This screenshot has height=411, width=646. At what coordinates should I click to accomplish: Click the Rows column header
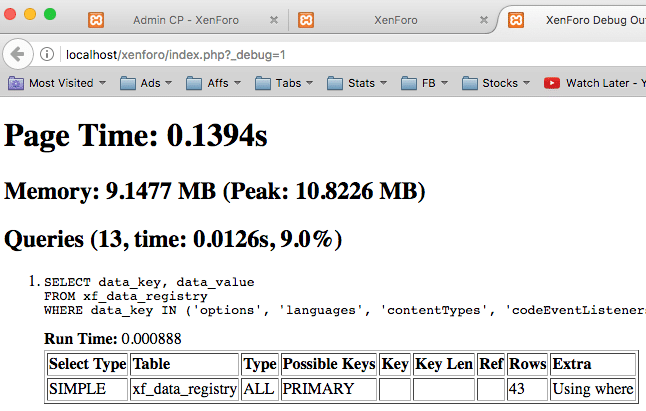(527, 364)
